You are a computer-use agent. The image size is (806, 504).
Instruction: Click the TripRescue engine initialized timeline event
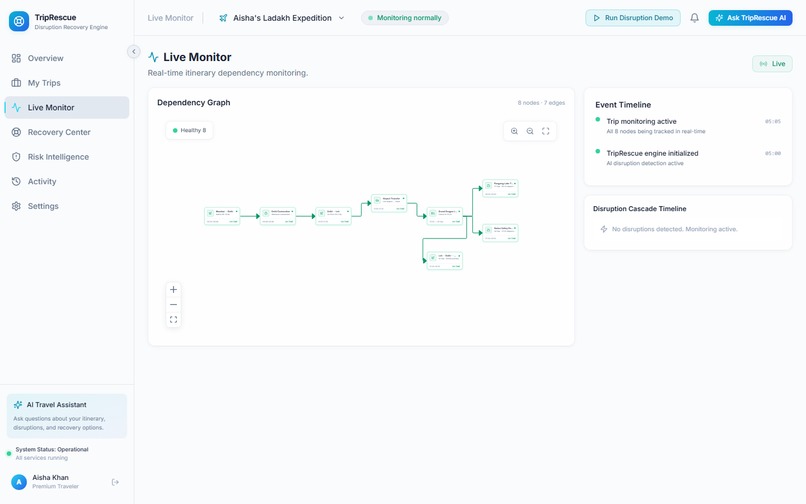pos(688,158)
